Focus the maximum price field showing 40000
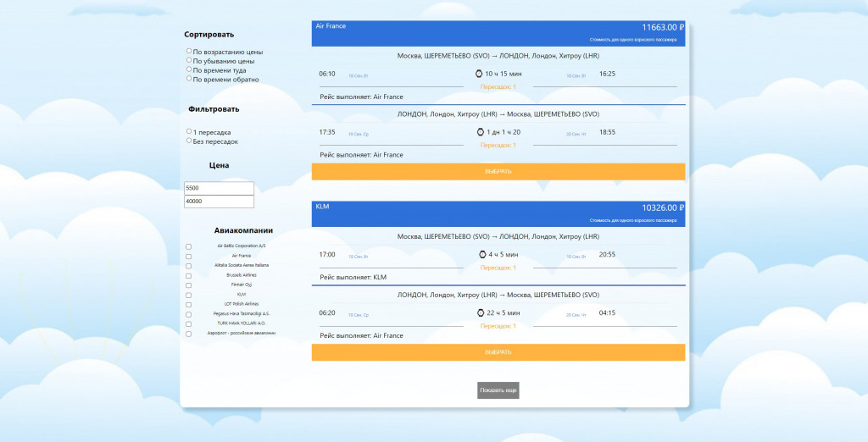868x442 pixels. [x=220, y=202]
